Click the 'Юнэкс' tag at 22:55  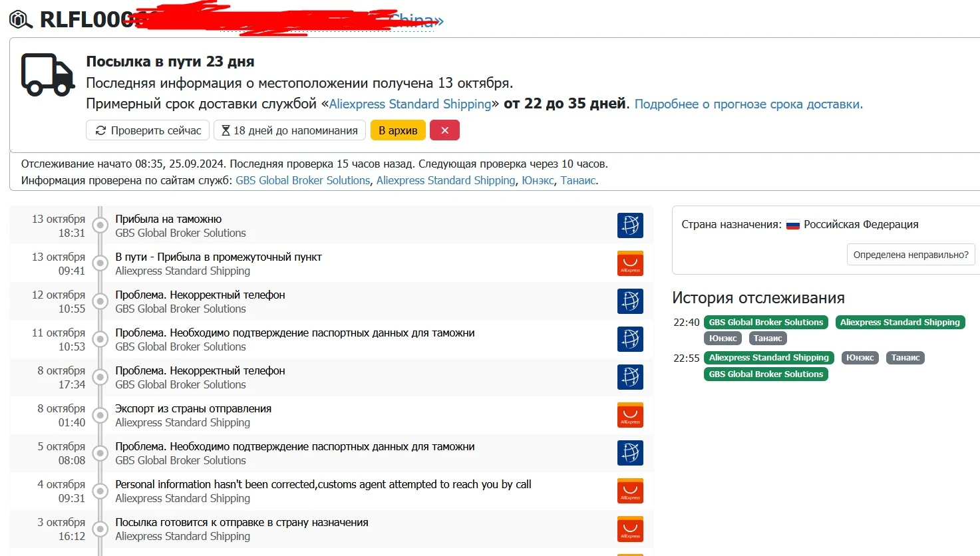pos(860,358)
